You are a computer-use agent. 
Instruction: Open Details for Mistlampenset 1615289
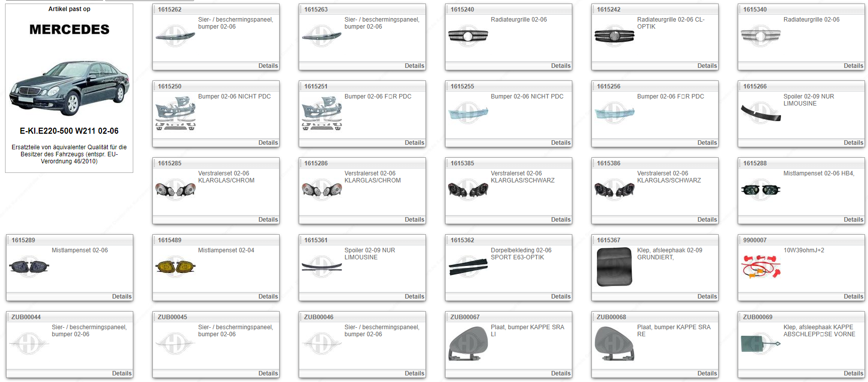click(x=122, y=297)
